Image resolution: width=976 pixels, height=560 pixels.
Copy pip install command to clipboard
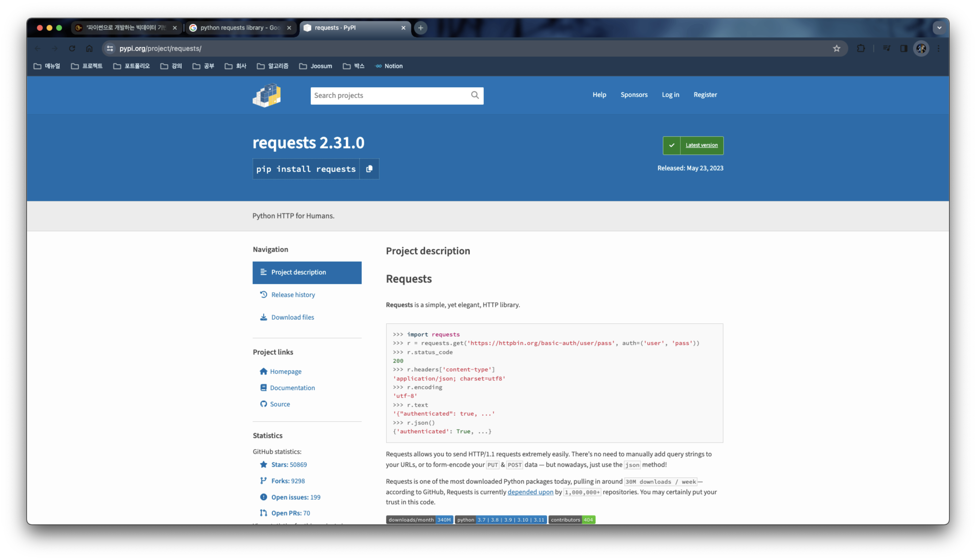369,169
